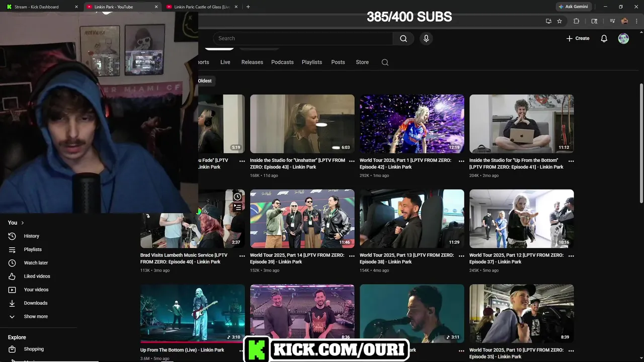This screenshot has height=362, width=644.
Task: Open World Tour 2026 Part 1 title
Action: point(406,163)
